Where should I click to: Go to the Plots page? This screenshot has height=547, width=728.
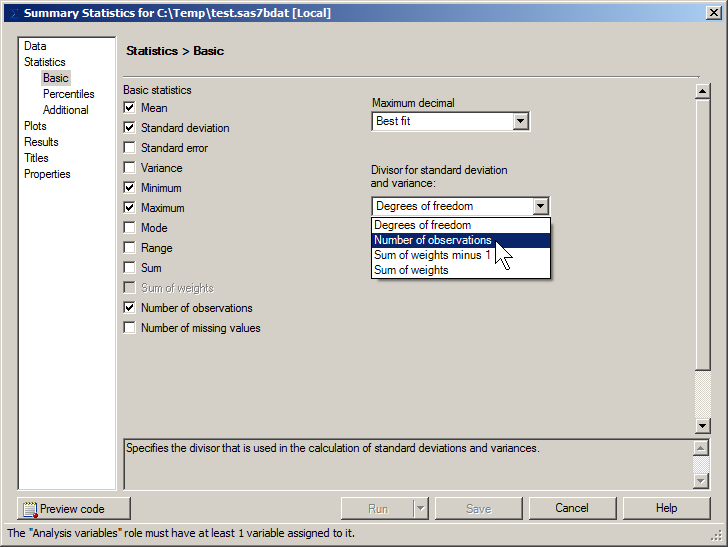[35, 126]
